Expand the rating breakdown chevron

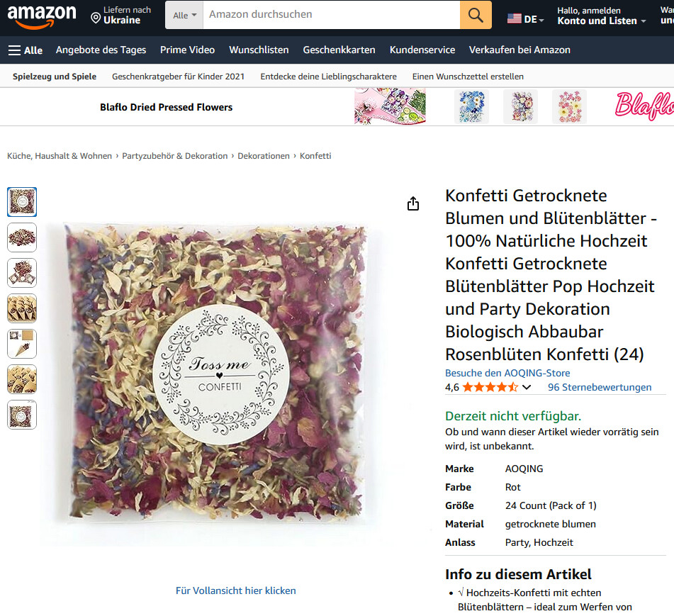[x=527, y=387]
